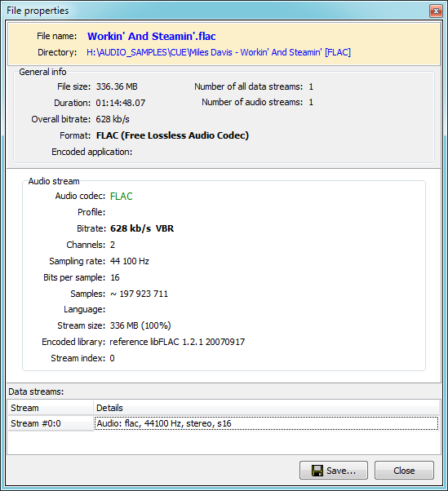Image resolution: width=448 pixels, height=491 pixels.
Task: Click the Overall bitrate 628 kb/s value
Action: click(x=113, y=119)
